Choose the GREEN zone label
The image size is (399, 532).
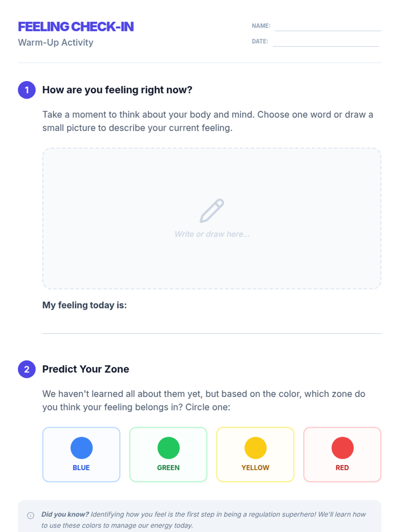(x=168, y=467)
